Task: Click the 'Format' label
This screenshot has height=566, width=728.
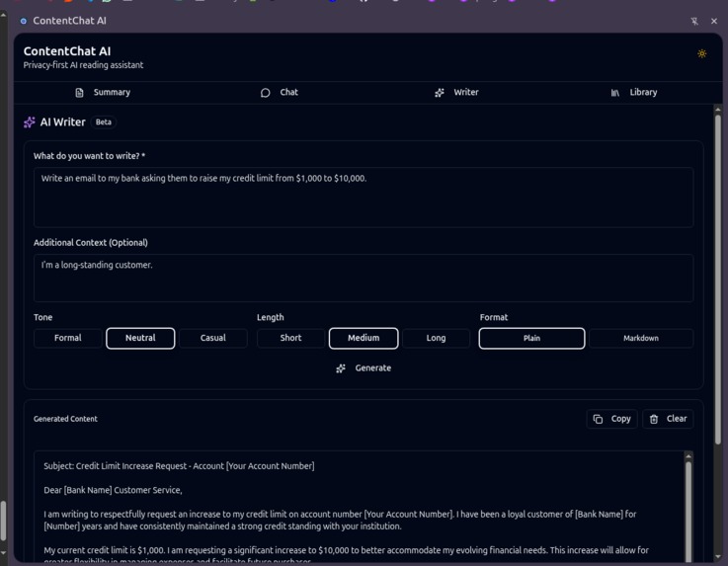Action: (x=494, y=318)
